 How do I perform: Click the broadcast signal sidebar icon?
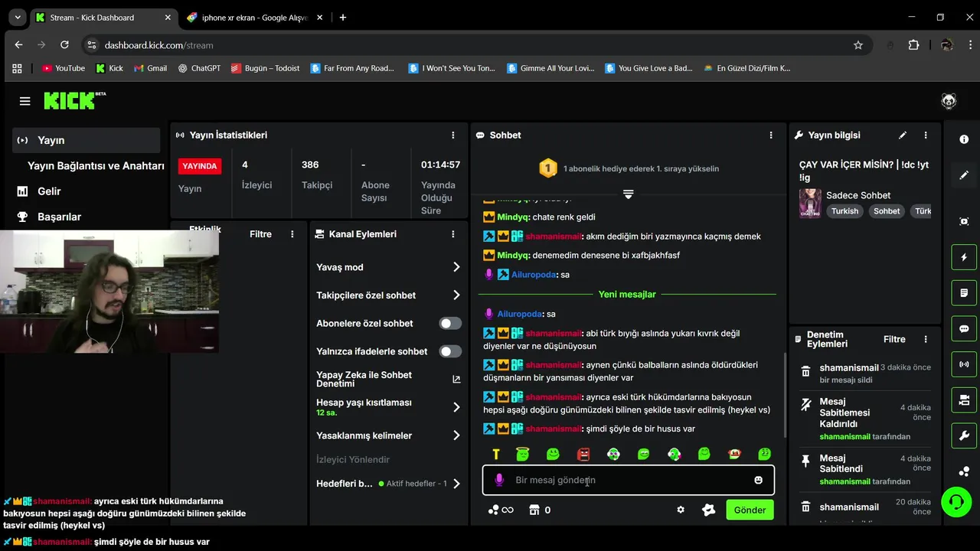(x=964, y=364)
